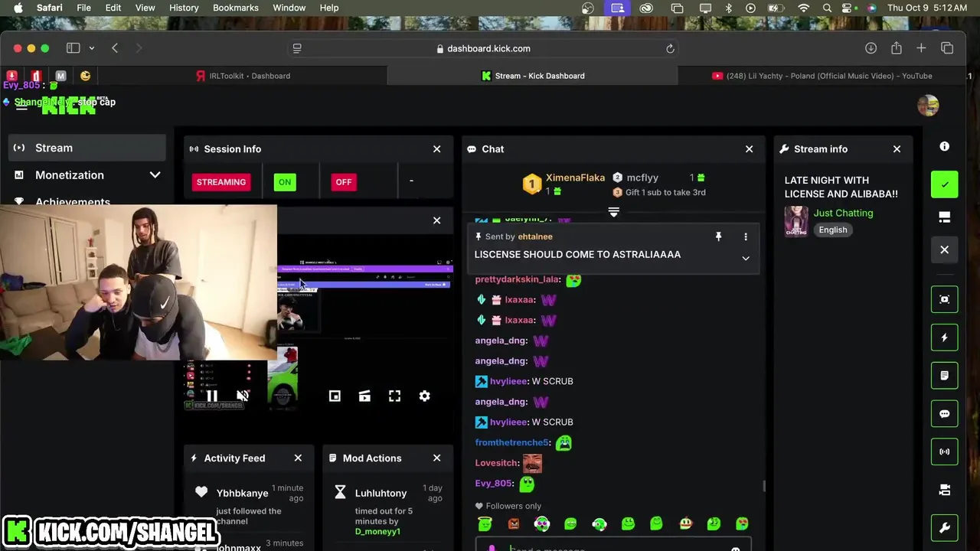The image size is (980, 551).
Task: Go back with Safari back arrow
Action: pos(115,48)
